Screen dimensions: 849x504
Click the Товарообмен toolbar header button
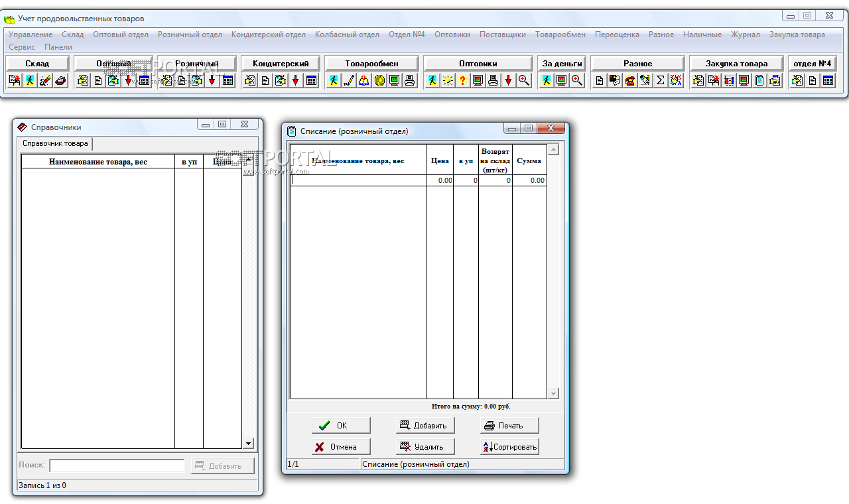pyautogui.click(x=372, y=64)
